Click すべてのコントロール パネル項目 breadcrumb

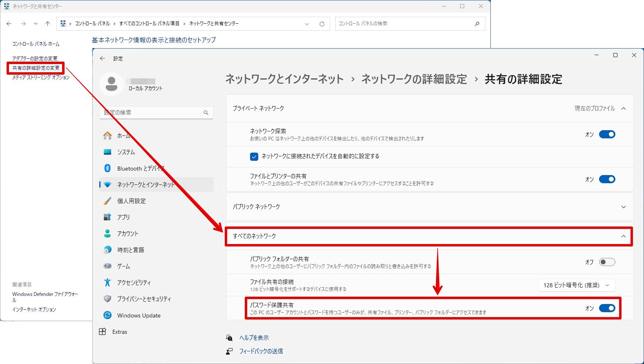pyautogui.click(x=149, y=24)
